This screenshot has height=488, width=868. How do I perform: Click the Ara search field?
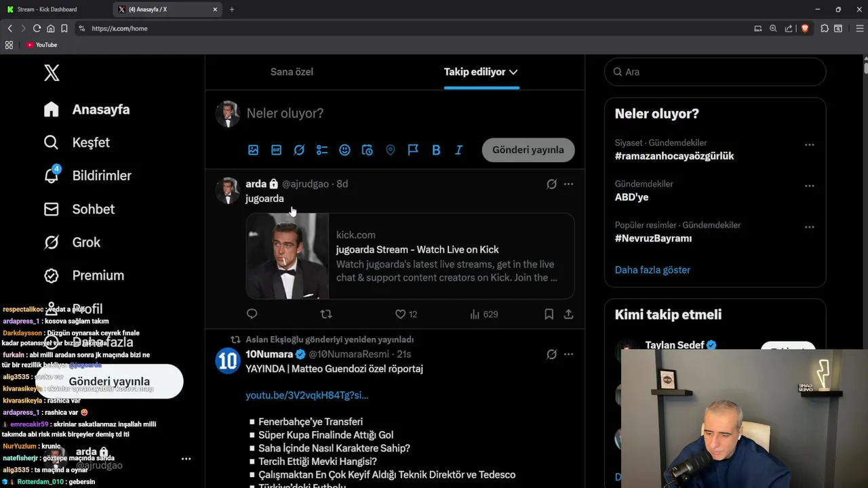pyautogui.click(x=715, y=72)
